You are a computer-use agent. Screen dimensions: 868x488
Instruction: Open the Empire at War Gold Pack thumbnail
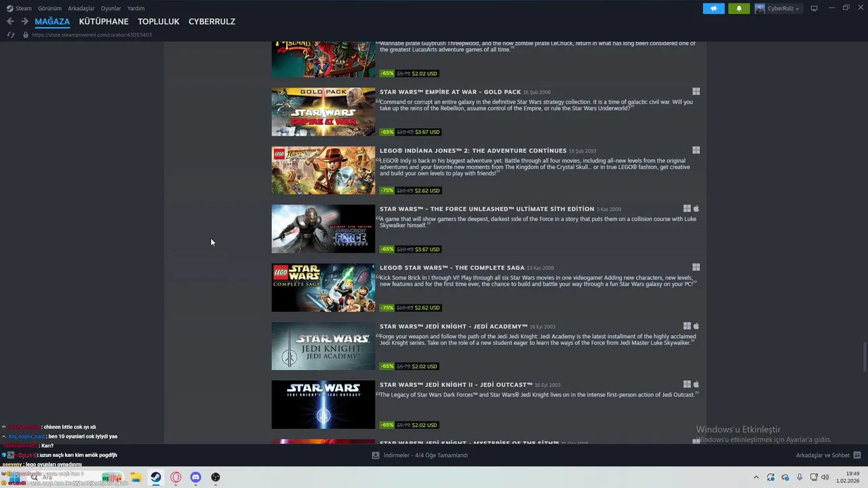tap(323, 112)
